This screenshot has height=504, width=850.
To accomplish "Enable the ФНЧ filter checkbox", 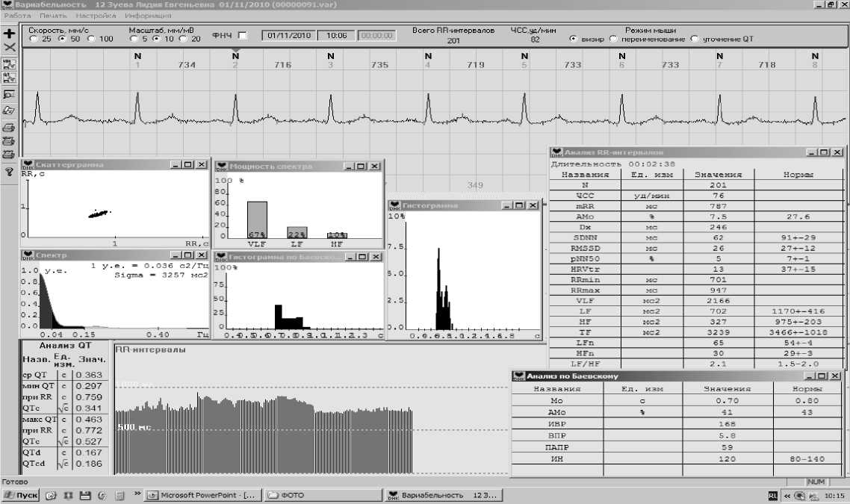I will tap(242, 35).
